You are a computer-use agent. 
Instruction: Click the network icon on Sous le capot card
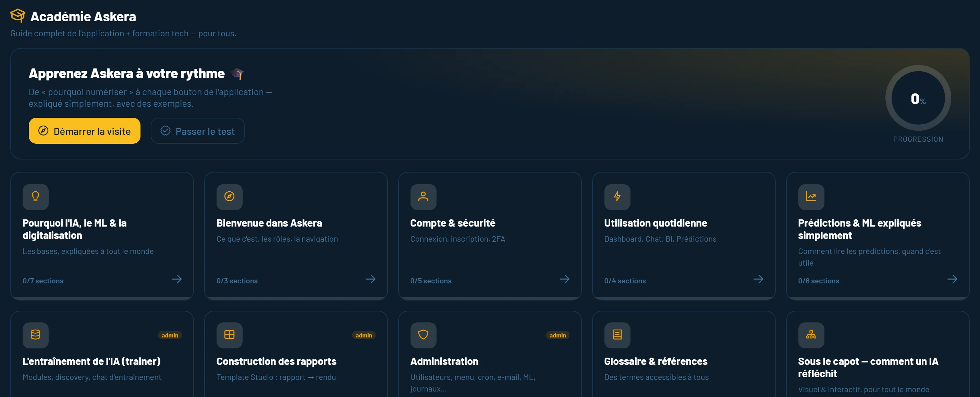(811, 335)
